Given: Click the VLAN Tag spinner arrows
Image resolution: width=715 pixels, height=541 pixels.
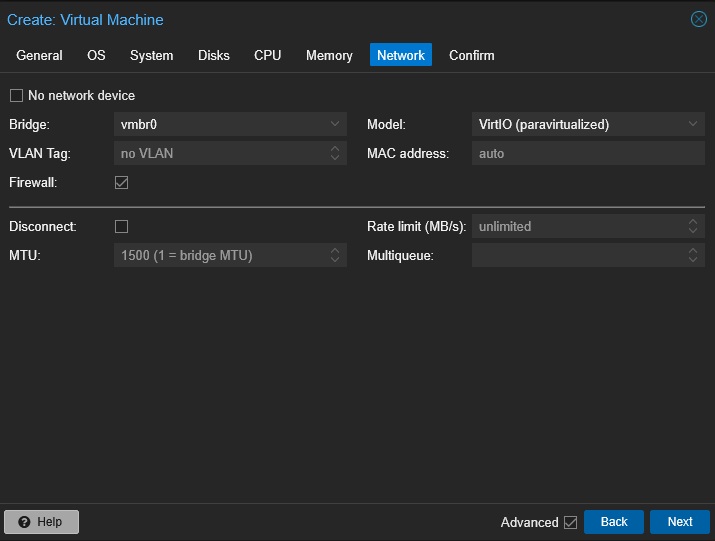Looking at the screenshot, I should point(336,154).
